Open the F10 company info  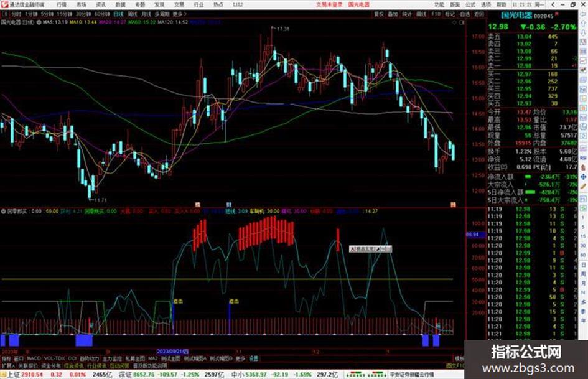click(436, 14)
